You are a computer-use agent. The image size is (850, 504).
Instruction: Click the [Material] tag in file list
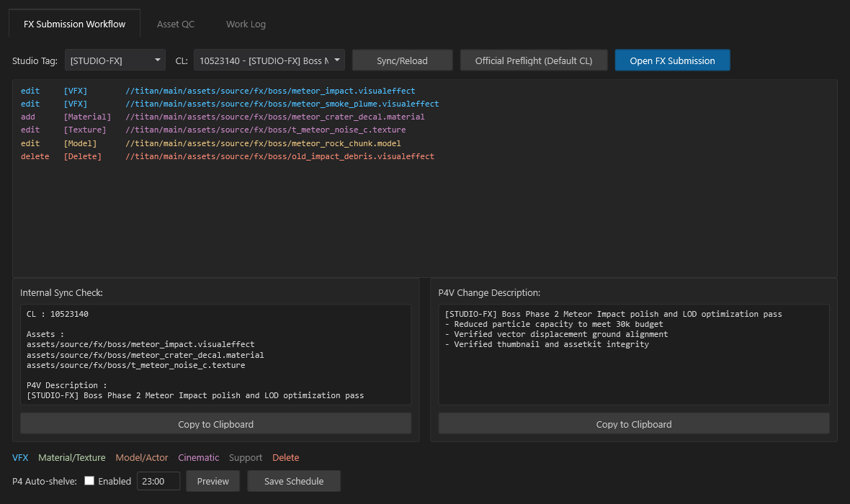pyautogui.click(x=87, y=117)
